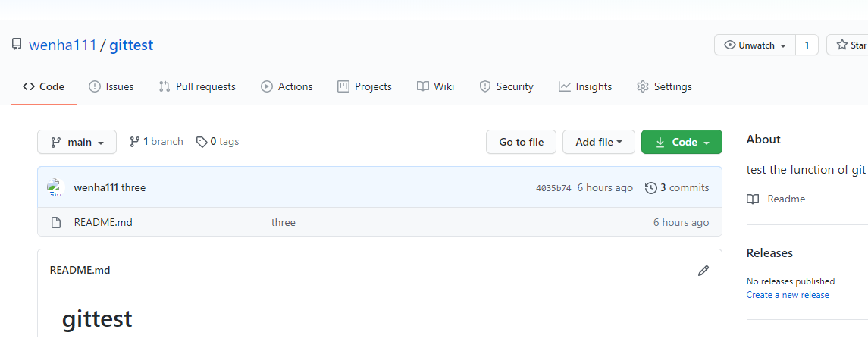Star the repository
Screen dimensions: 868x345
848,45
